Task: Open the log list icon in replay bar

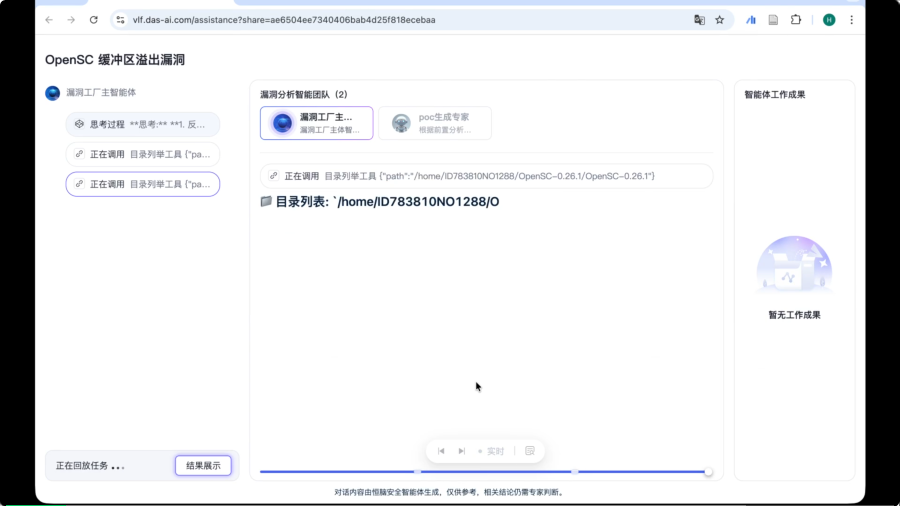Action: (530, 451)
